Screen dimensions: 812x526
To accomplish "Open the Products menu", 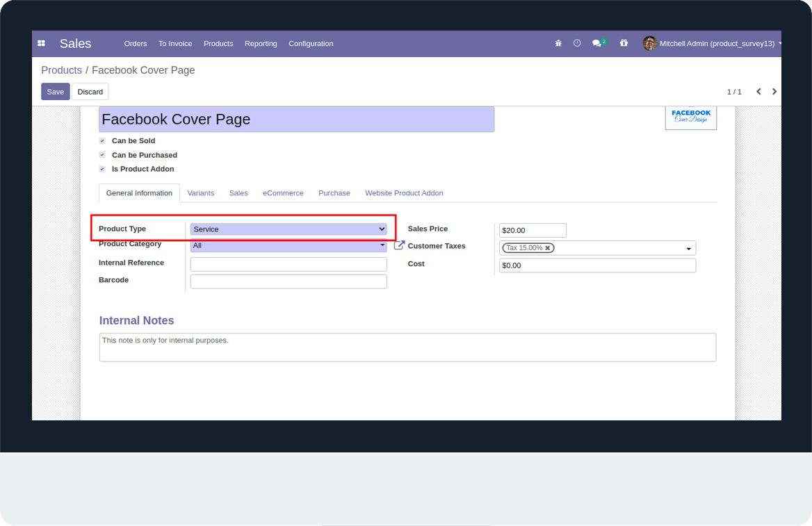I will click(x=218, y=44).
